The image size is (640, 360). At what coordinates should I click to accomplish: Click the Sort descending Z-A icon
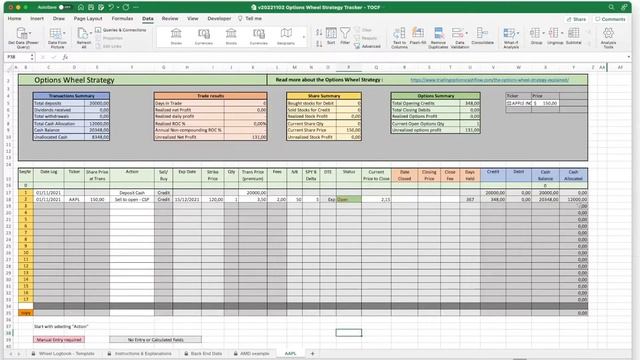click(319, 44)
